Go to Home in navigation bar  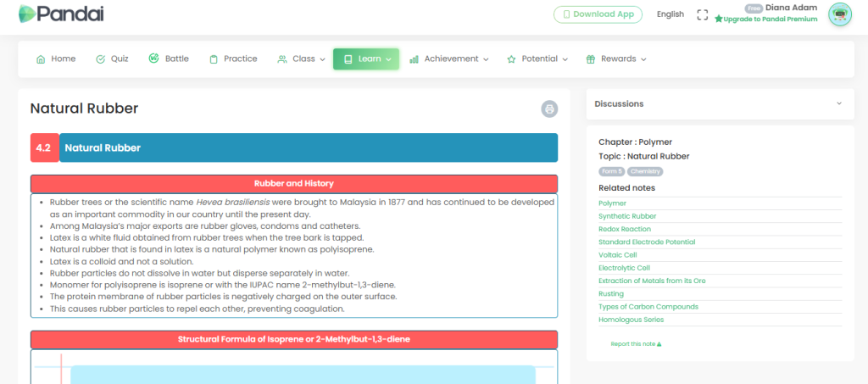click(56, 59)
